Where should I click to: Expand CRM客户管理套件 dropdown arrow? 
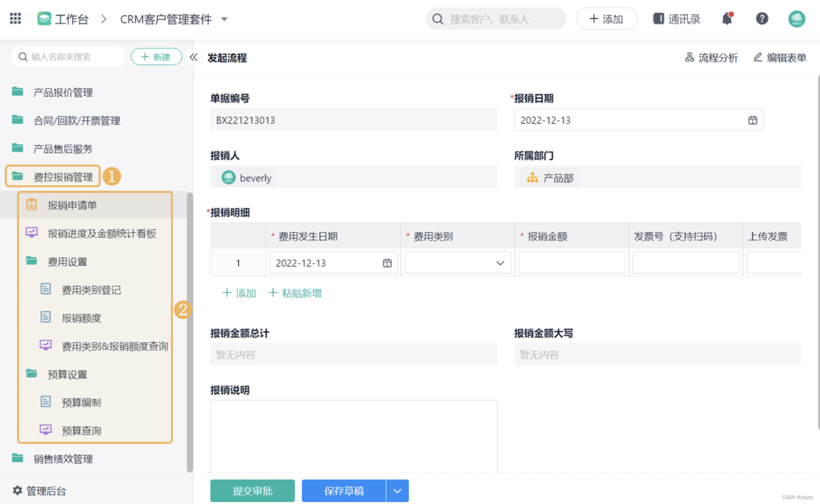[224, 19]
